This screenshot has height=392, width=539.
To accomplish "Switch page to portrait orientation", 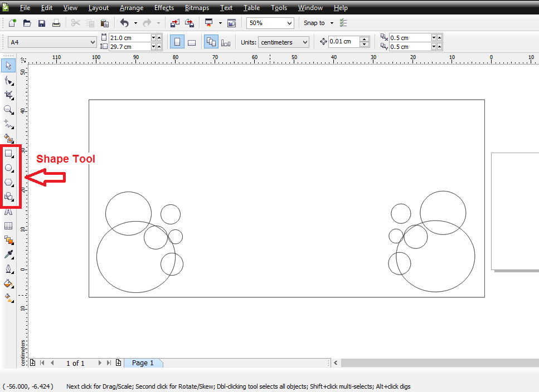I will tap(177, 42).
